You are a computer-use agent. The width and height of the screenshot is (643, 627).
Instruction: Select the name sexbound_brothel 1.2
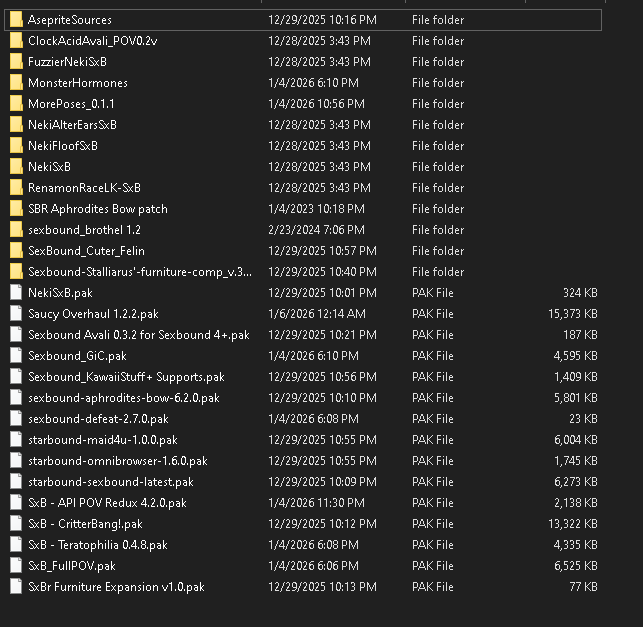[x=84, y=230]
